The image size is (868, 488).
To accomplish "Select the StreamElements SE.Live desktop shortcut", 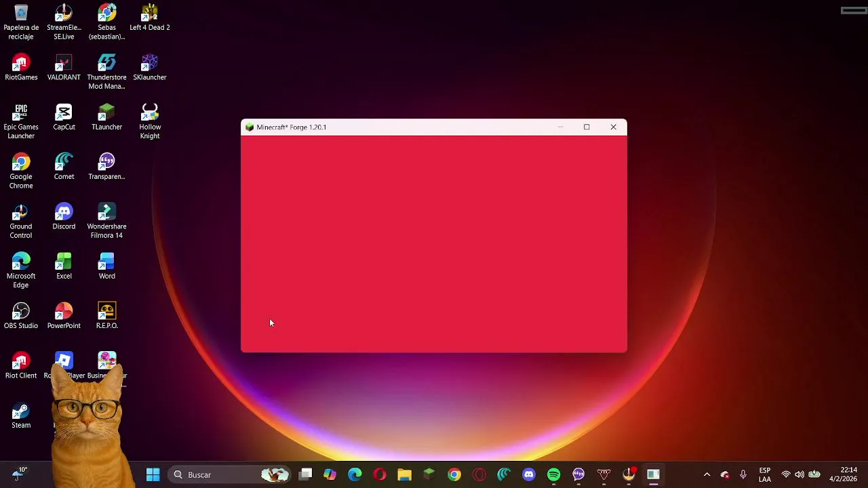I will point(64,22).
